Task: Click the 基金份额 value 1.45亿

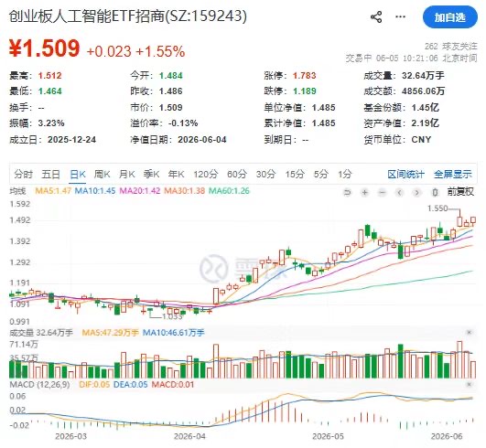Action: pyautogui.click(x=425, y=108)
